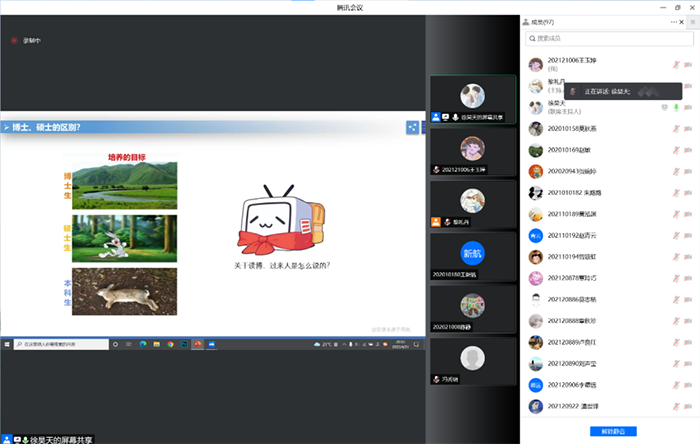Select 冯贞娟's gray avatar video tile
This screenshot has height=444, width=700.
pyautogui.click(x=471, y=359)
